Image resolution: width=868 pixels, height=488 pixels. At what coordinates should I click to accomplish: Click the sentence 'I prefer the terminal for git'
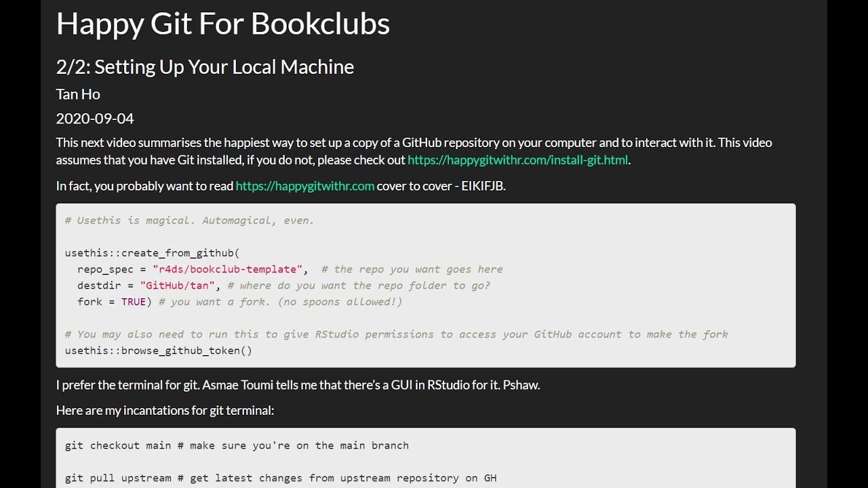(127, 385)
